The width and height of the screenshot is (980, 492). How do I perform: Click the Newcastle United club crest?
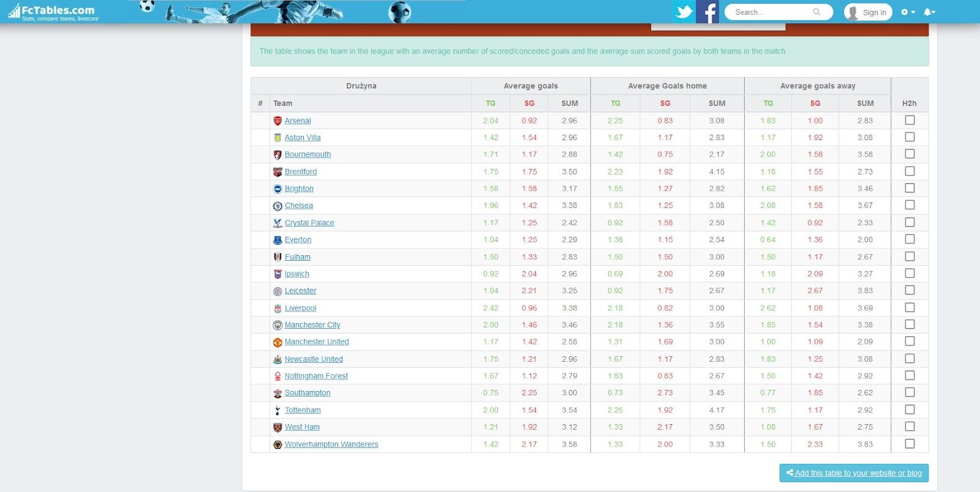(277, 359)
